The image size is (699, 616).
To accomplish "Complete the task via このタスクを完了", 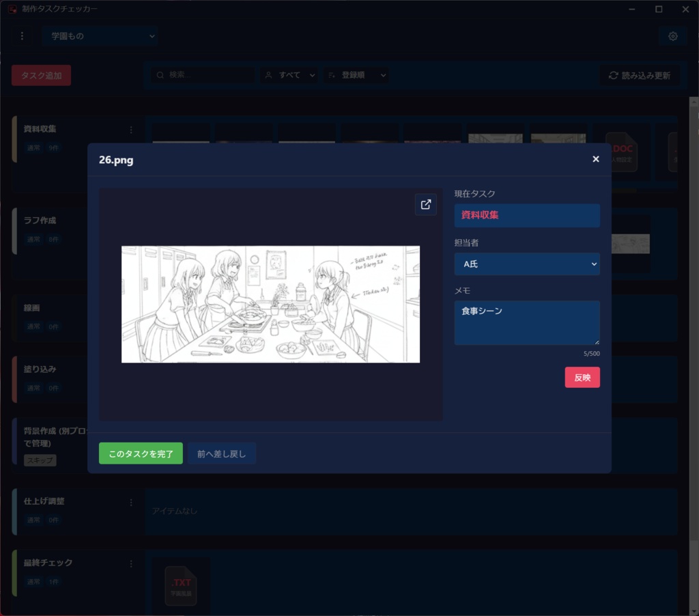I will point(141,453).
